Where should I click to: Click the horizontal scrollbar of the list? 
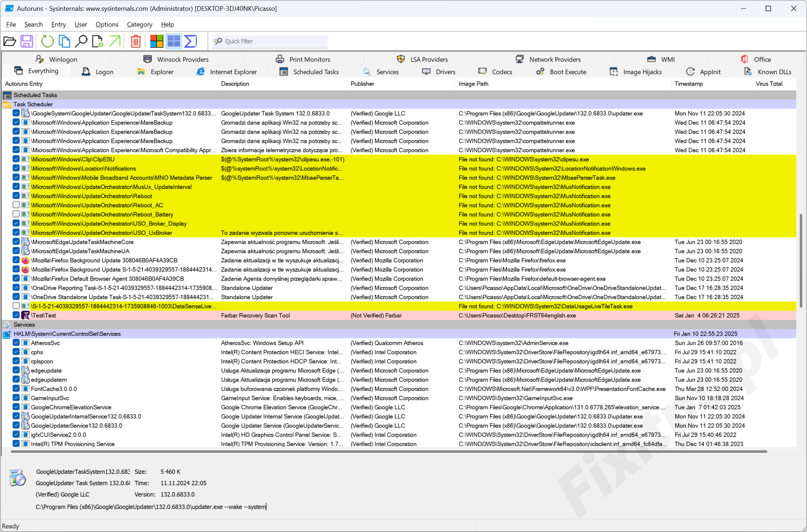click(389, 451)
